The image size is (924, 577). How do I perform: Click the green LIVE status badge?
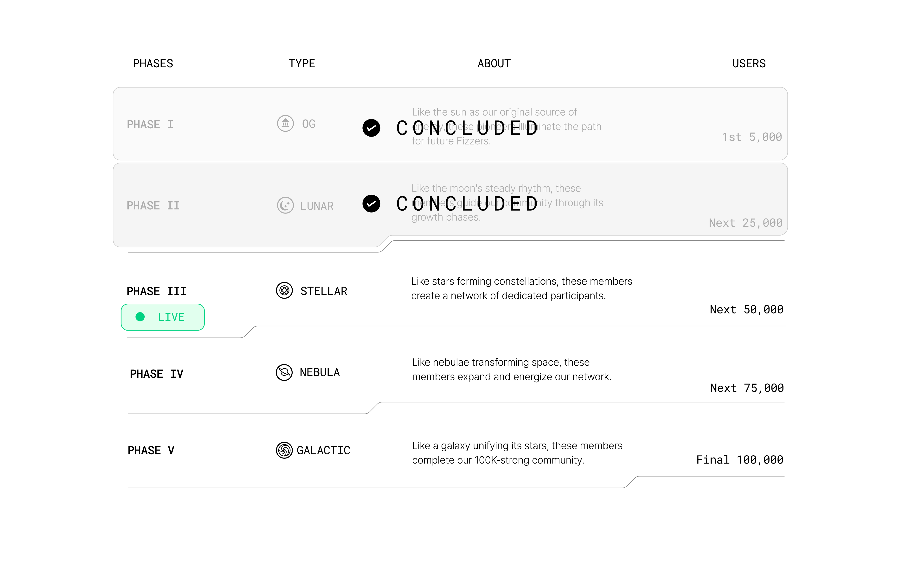(x=163, y=317)
